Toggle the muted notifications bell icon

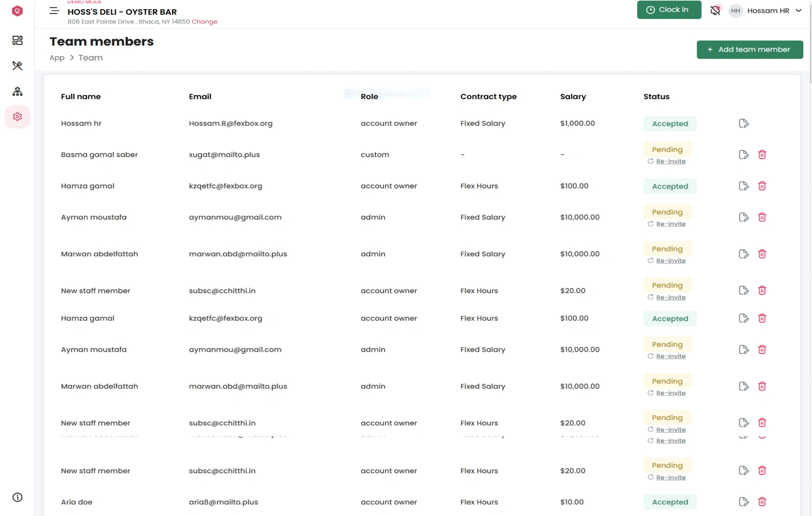tap(715, 10)
